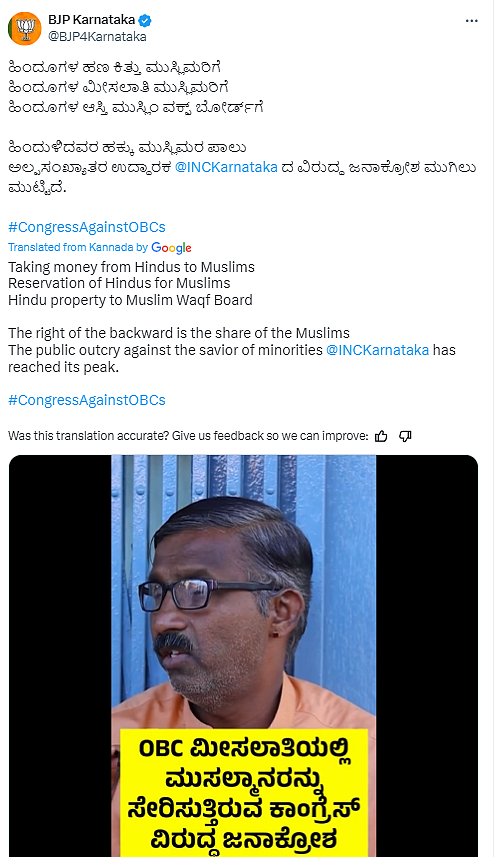Rate translation with thumbs down icon
Viewport: 497px width, 857px height.
405,436
